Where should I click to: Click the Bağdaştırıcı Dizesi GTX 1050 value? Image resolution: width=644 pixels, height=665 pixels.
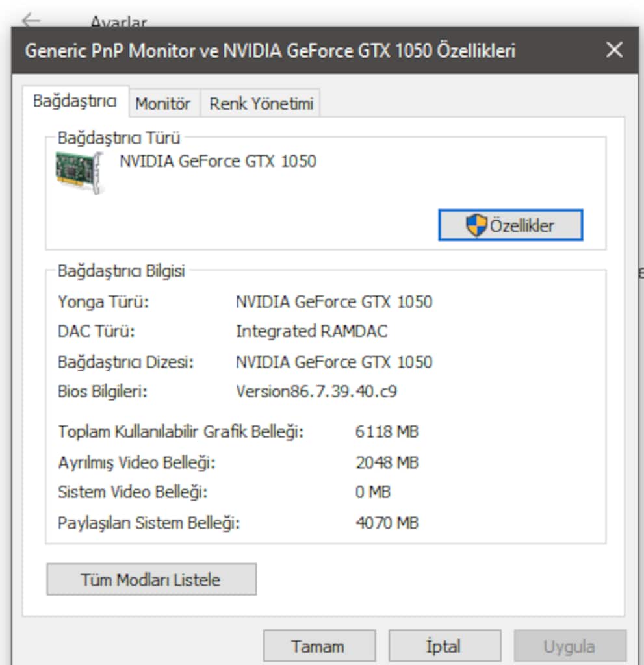click(x=334, y=362)
